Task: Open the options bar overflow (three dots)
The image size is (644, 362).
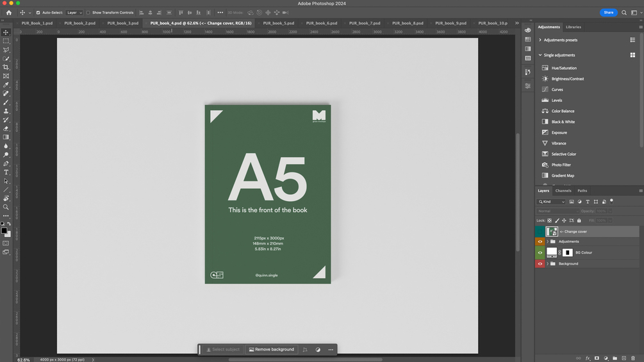Action: (x=220, y=13)
